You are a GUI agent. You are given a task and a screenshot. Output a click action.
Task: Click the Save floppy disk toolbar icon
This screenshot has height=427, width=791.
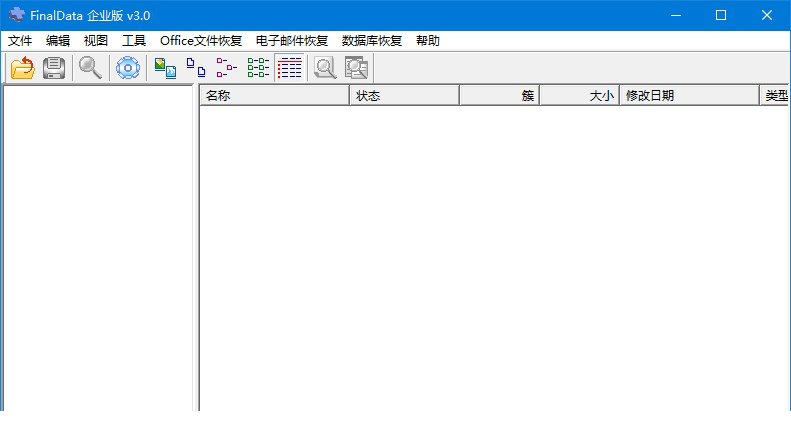pyautogui.click(x=53, y=68)
